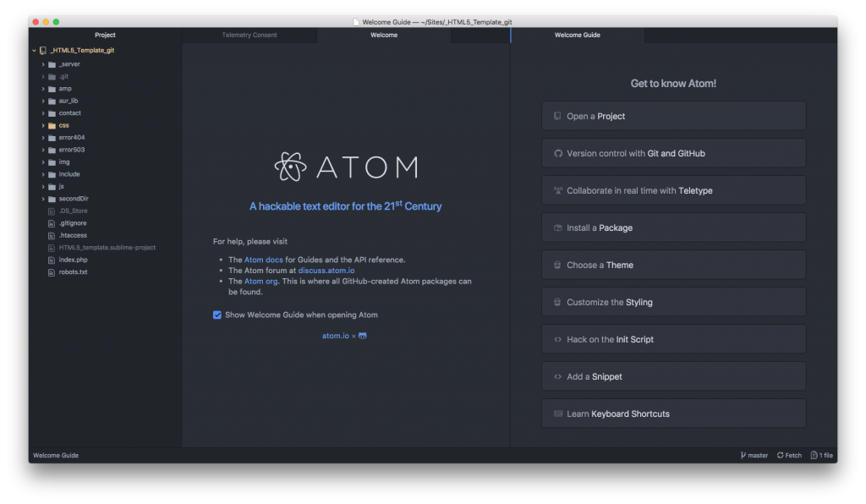Select the Welcome tab
The width and height of the screenshot is (866, 504).
tap(384, 35)
